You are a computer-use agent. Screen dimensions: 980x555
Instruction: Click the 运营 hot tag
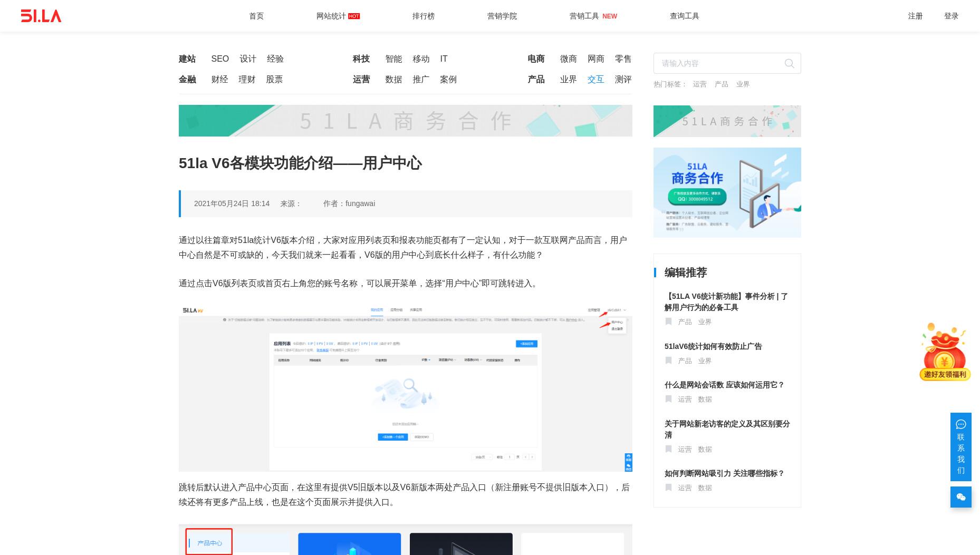tap(699, 84)
